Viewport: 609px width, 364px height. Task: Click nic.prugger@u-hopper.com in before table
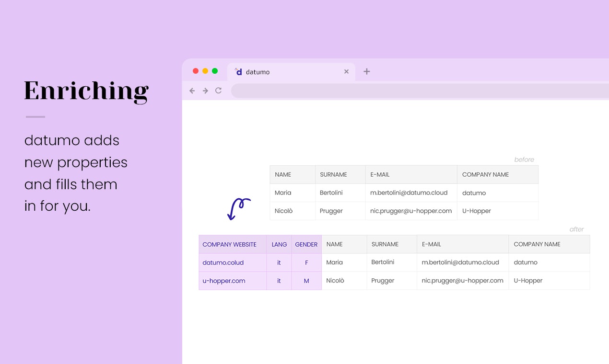coord(411,211)
